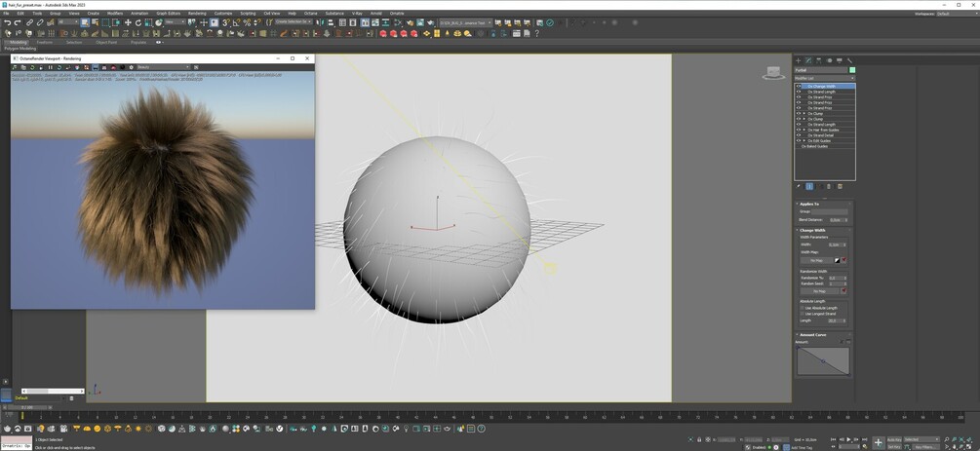This screenshot has height=451, width=980.
Task: Click the Undo arrow in main toolbar
Action: (x=7, y=22)
